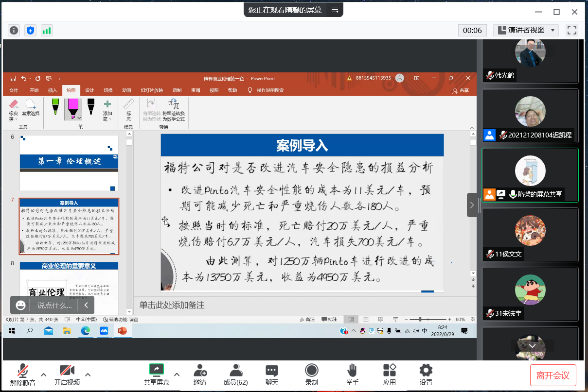Viewport: 588px width, 392px height.
Task: Unmute microphone via 解除静音
Action: pos(22,375)
